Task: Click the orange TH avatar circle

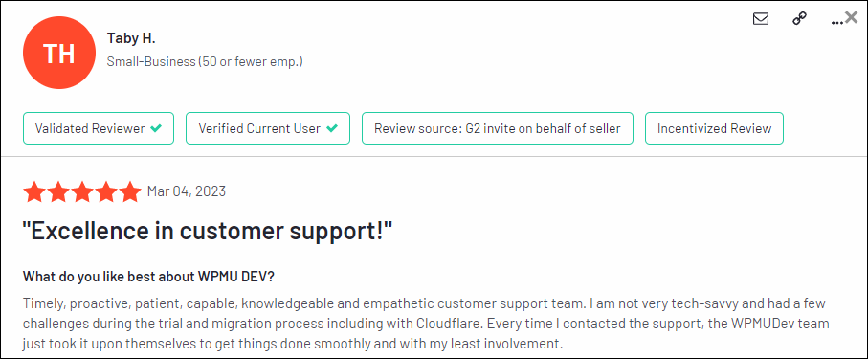Action: pyautogui.click(x=58, y=53)
